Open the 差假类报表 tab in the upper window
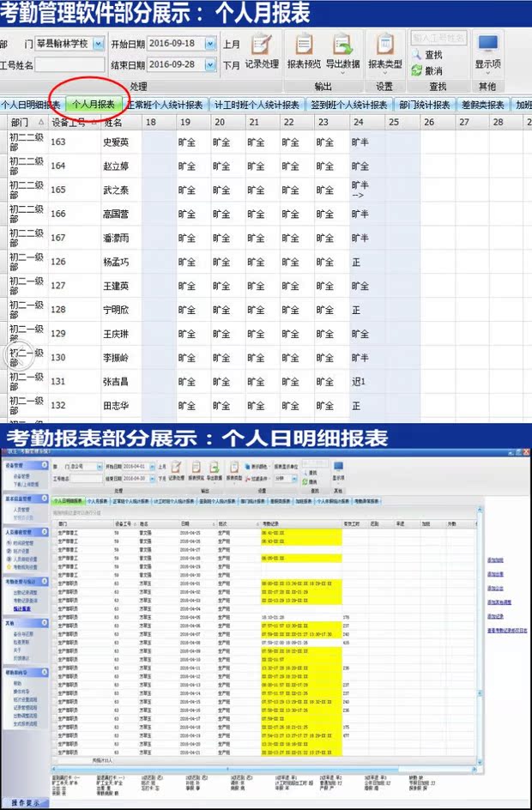Image resolution: width=532 pixels, height=810 pixels. pyautogui.click(x=483, y=105)
